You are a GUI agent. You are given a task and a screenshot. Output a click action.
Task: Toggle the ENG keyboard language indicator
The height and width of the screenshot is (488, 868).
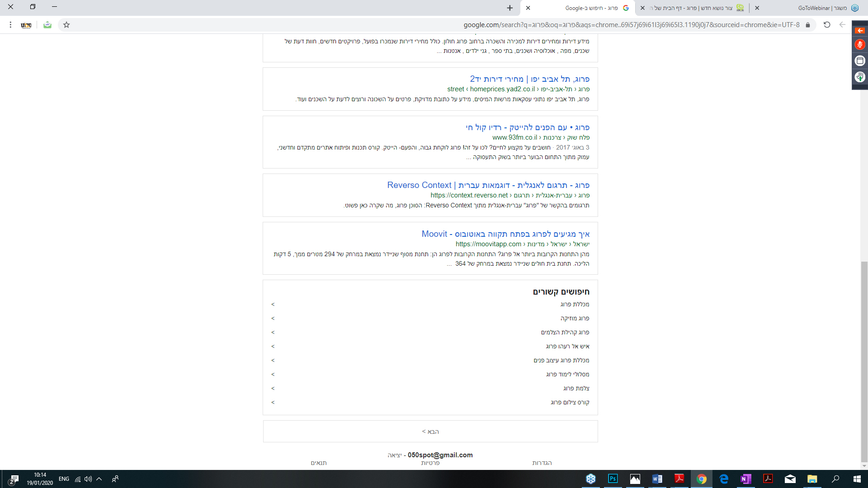[x=64, y=479]
